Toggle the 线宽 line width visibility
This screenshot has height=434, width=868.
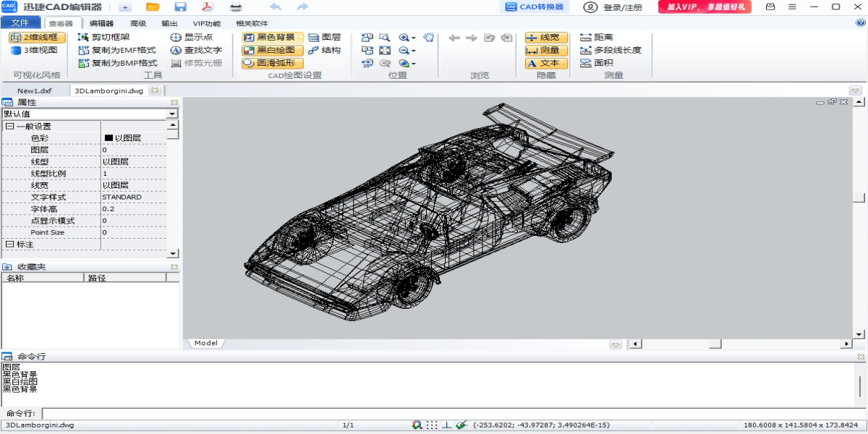point(545,37)
